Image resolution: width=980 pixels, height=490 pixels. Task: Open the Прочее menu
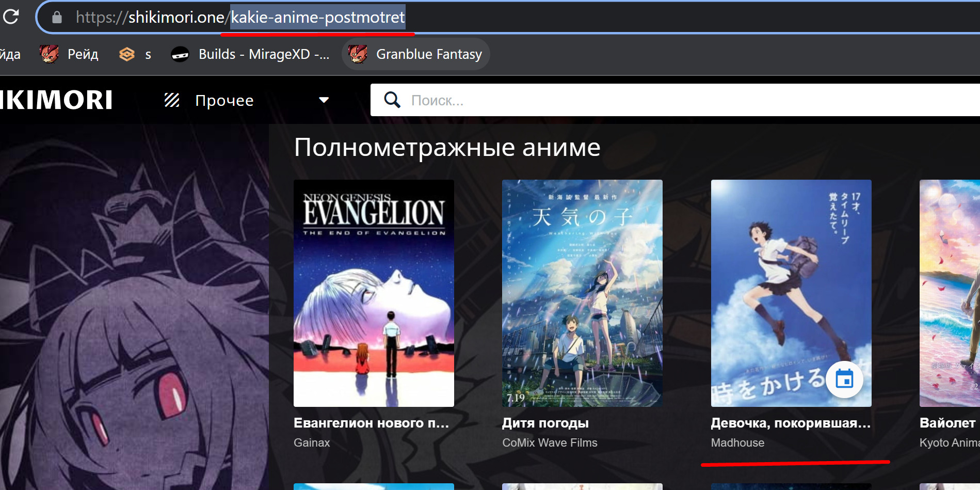(x=224, y=100)
